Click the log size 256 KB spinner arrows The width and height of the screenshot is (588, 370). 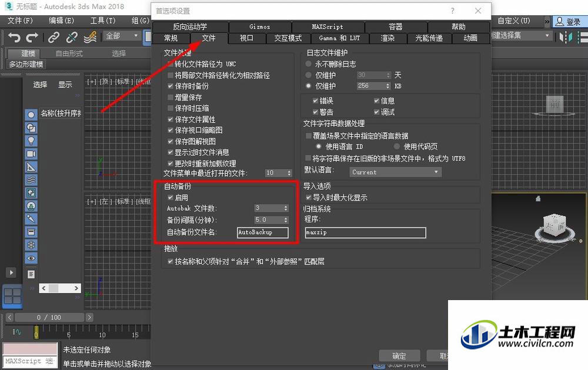point(387,86)
